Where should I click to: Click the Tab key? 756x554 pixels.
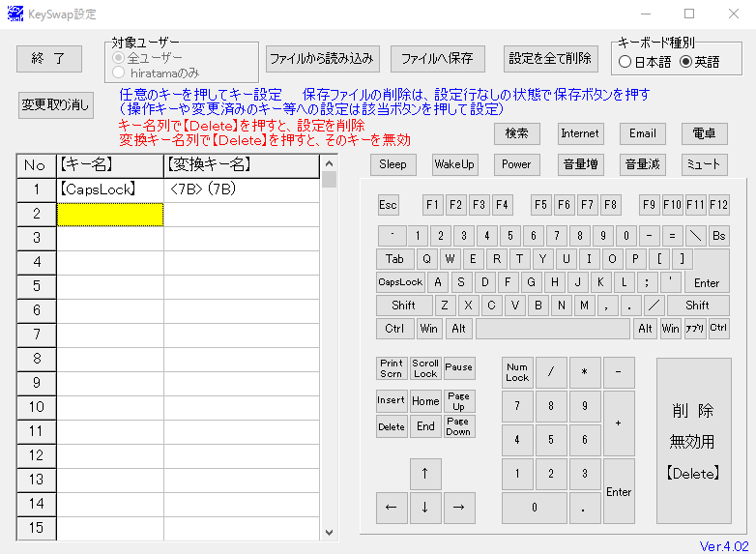tap(394, 259)
